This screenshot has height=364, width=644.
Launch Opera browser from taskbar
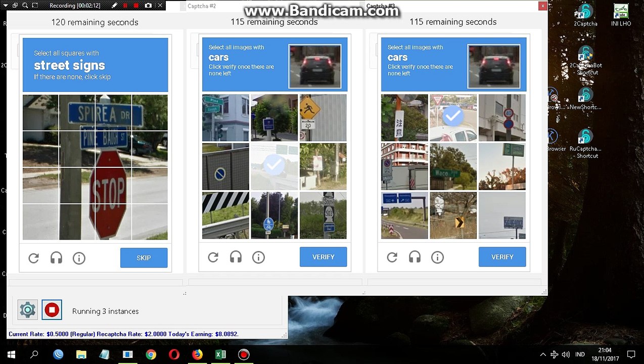pos(174,354)
